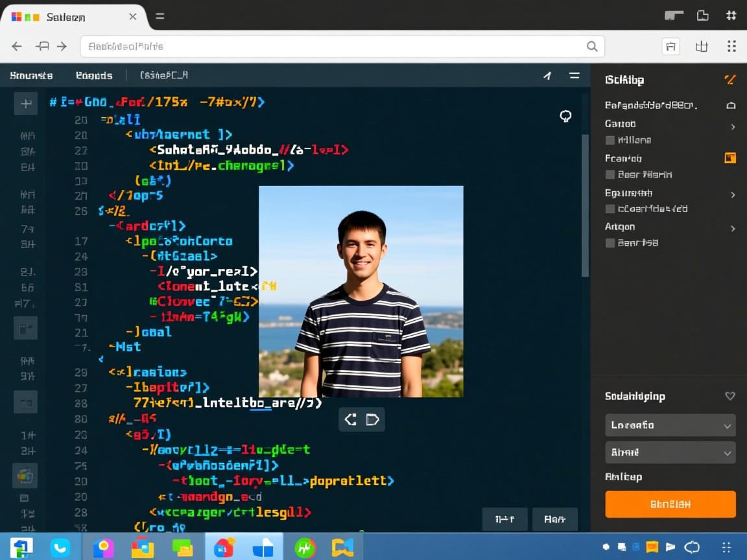Tick the last checkbox in the side panel
Viewport: 747px width, 560px height.
pos(610,243)
